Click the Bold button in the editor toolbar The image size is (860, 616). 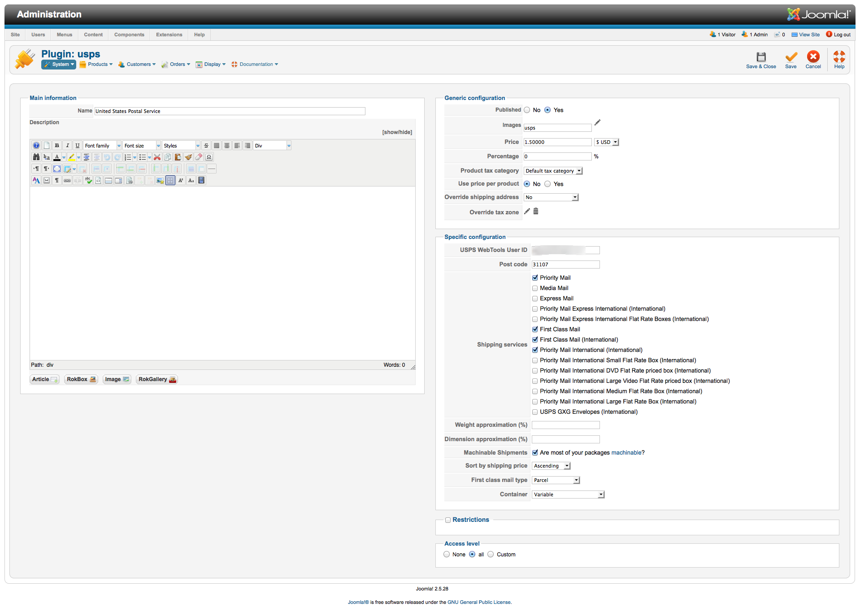click(x=57, y=145)
